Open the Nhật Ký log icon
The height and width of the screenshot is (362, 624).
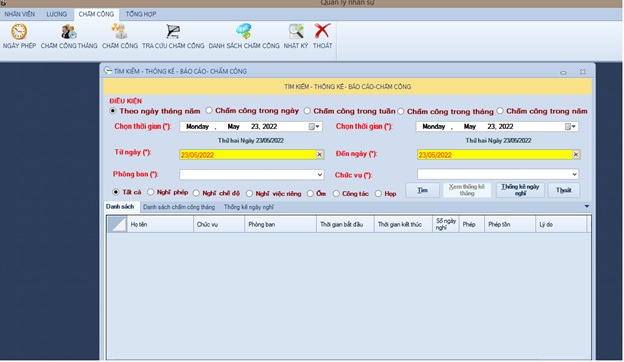tap(296, 31)
